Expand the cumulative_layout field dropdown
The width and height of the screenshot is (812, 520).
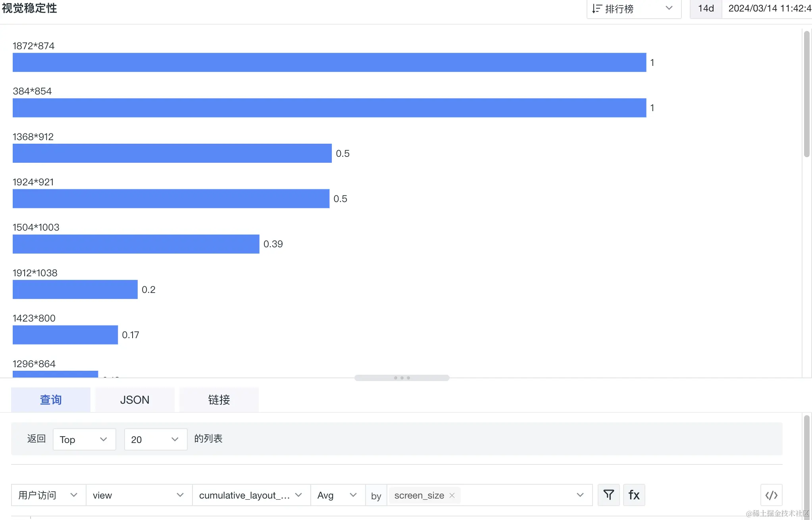point(251,495)
